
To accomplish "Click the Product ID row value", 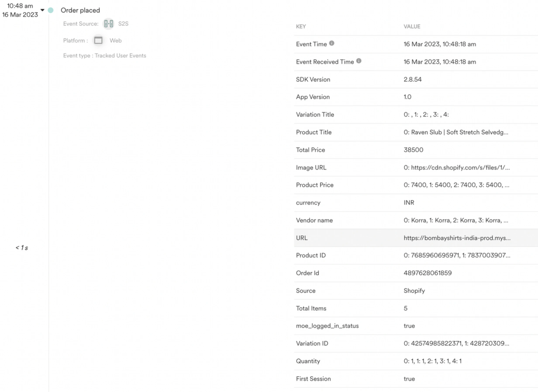I will [457, 255].
